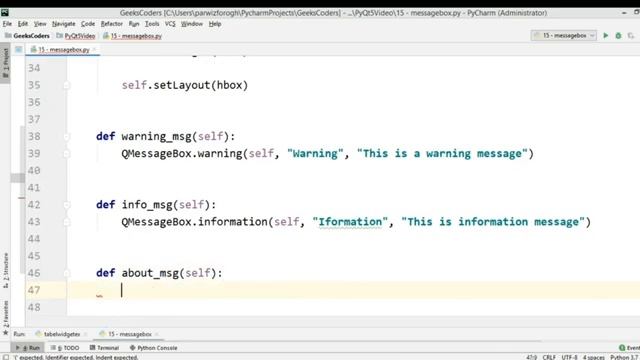Click self.setLayout(hbox) on line 35
Screen dimensions: 640x360
(x=185, y=85)
